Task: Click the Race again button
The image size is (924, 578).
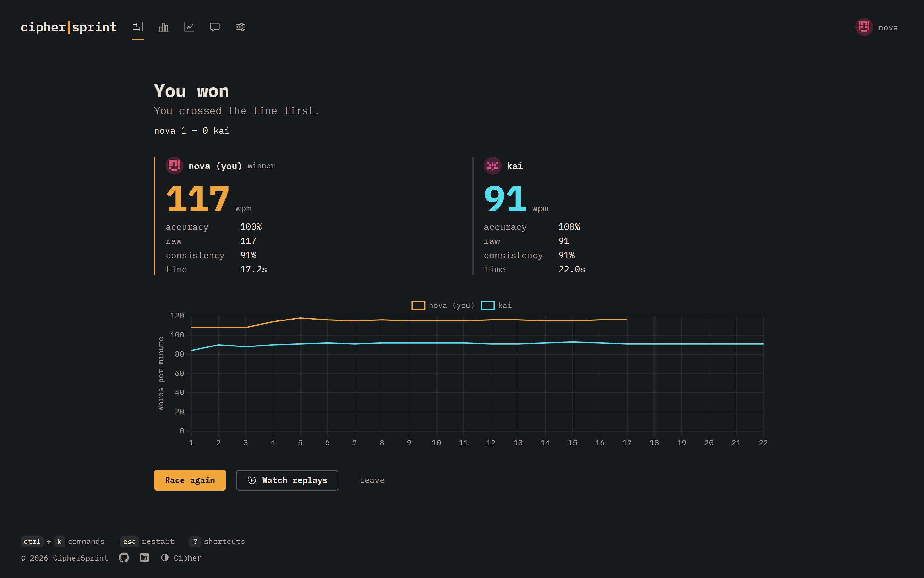Action: [190, 480]
